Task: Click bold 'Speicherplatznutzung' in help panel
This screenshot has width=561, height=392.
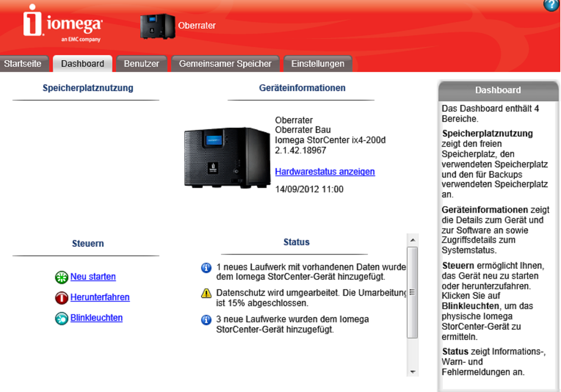Action: point(488,133)
